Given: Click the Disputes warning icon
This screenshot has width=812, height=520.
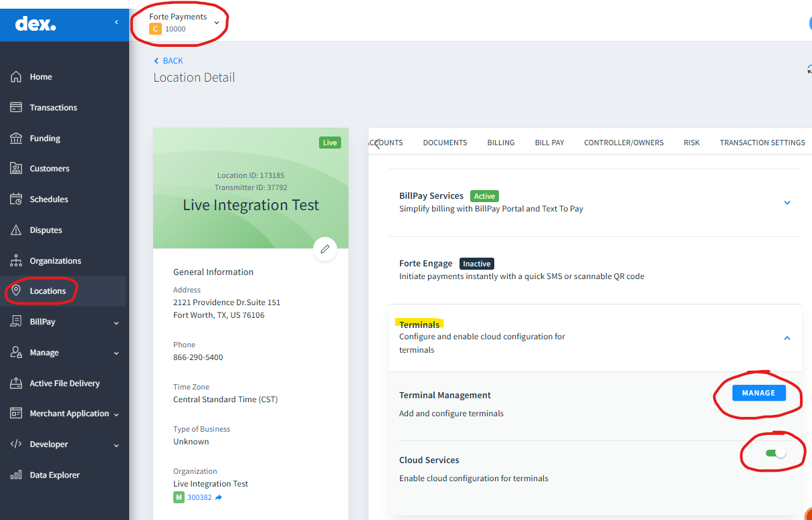Looking at the screenshot, I should point(16,230).
